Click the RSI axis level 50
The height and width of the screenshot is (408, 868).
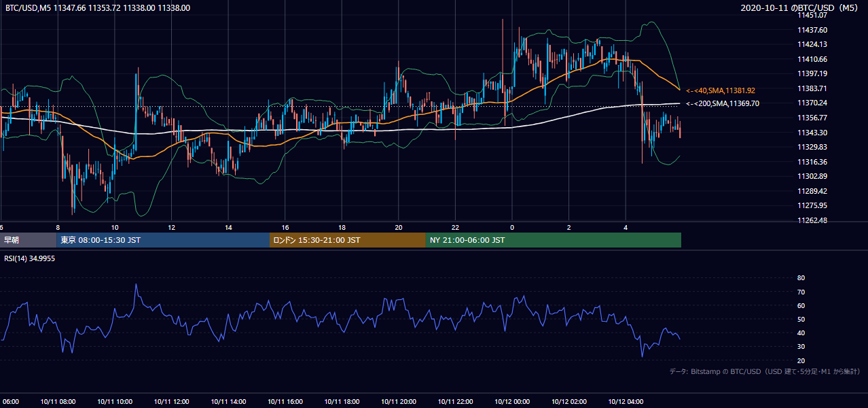(801, 319)
